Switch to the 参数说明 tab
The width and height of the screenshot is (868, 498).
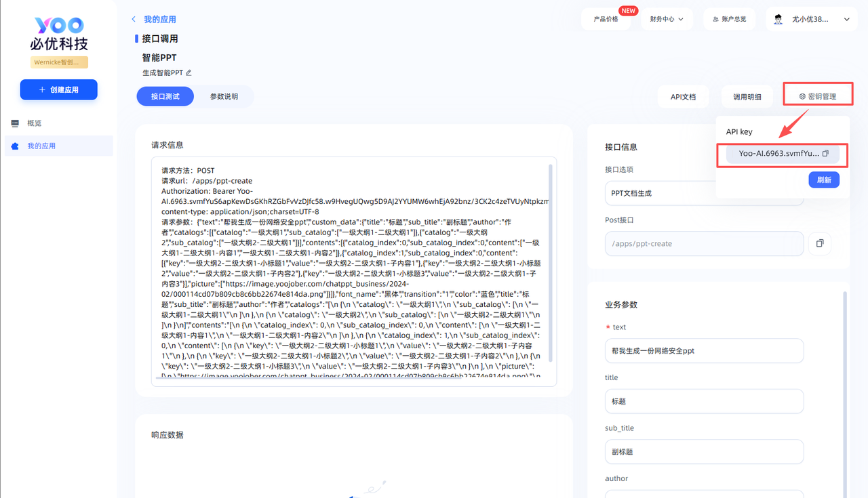pos(224,97)
